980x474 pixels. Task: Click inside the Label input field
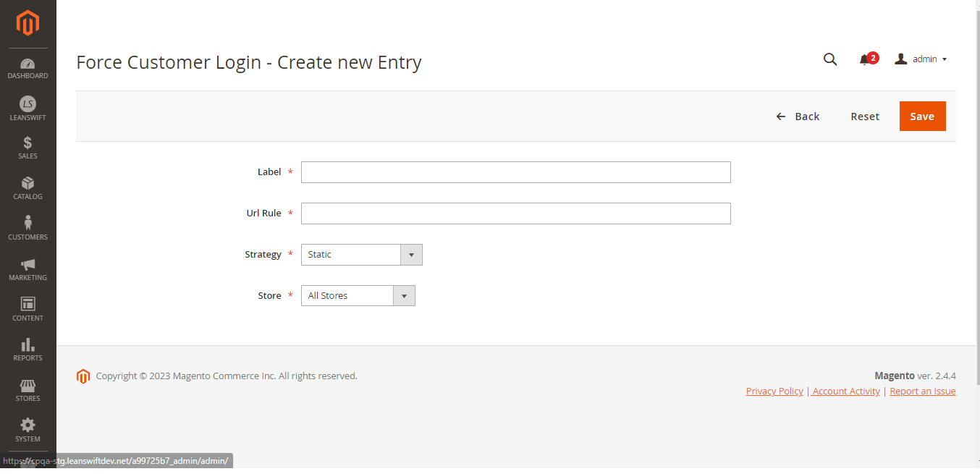pyautogui.click(x=515, y=172)
